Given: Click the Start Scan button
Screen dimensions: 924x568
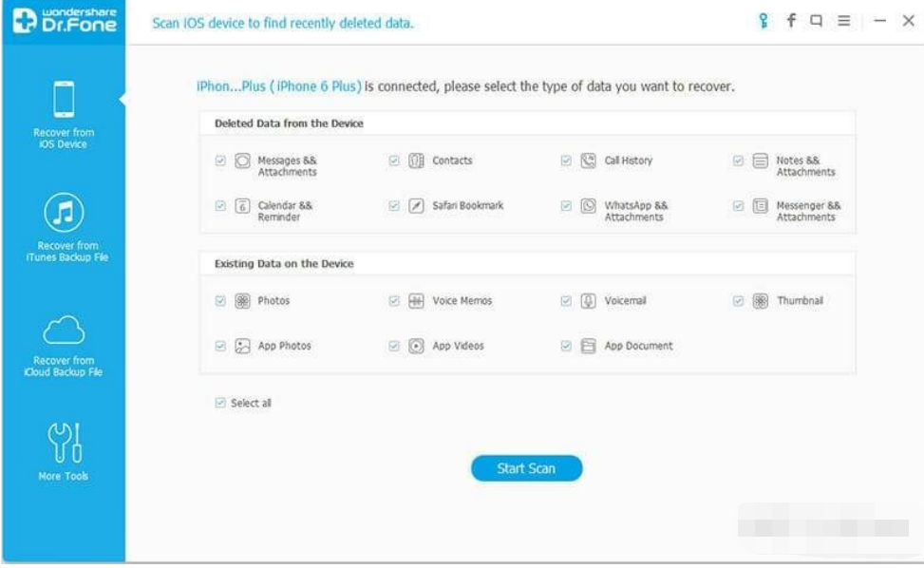Looking at the screenshot, I should coord(526,468).
